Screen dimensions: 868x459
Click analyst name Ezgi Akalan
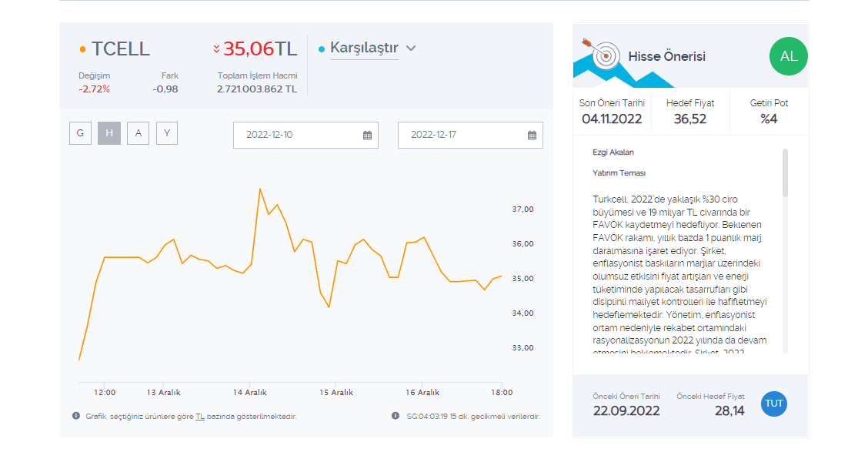[x=613, y=152]
